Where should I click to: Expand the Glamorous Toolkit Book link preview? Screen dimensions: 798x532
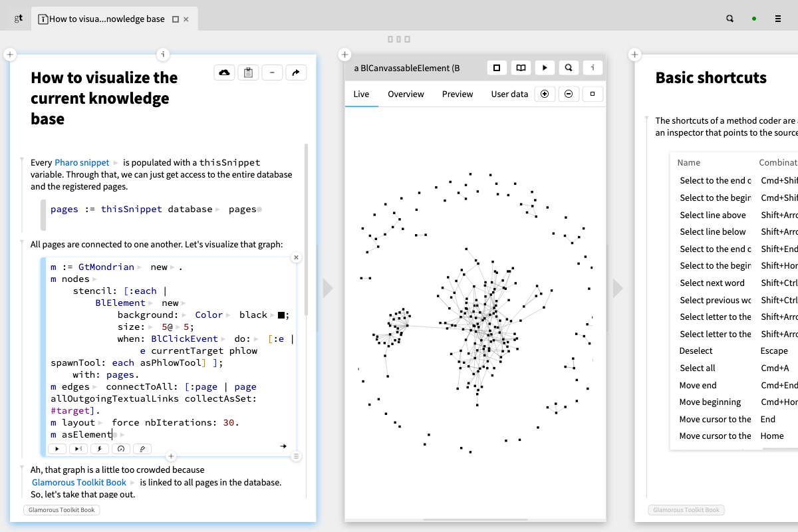132,482
